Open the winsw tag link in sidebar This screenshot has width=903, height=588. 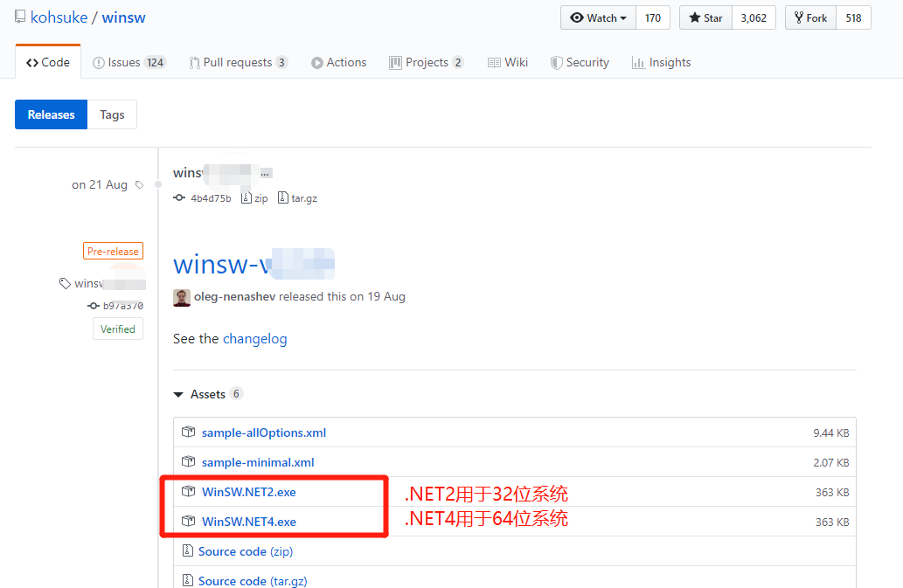click(x=110, y=283)
